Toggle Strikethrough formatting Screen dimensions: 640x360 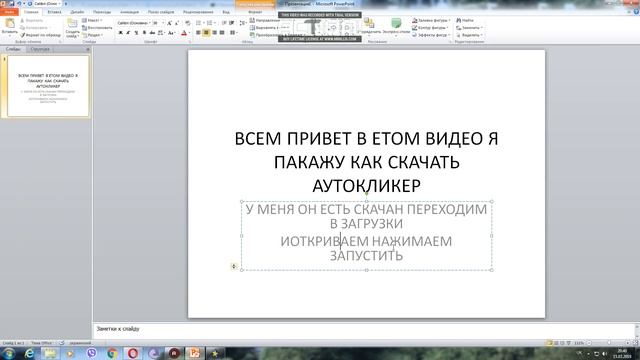pyautogui.click(x=152, y=33)
